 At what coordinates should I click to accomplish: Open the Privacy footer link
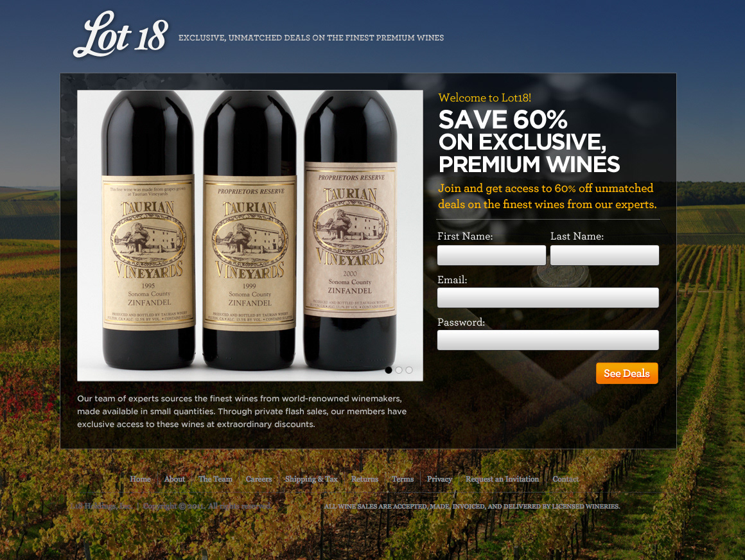point(439,479)
